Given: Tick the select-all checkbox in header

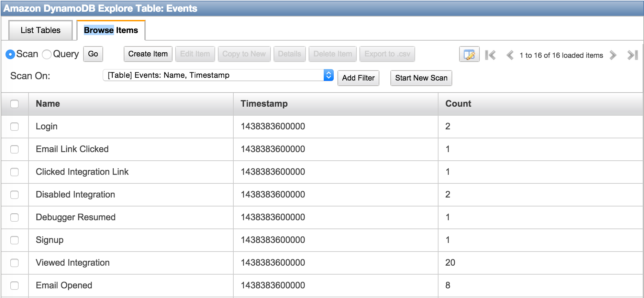Looking at the screenshot, I should pyautogui.click(x=14, y=104).
